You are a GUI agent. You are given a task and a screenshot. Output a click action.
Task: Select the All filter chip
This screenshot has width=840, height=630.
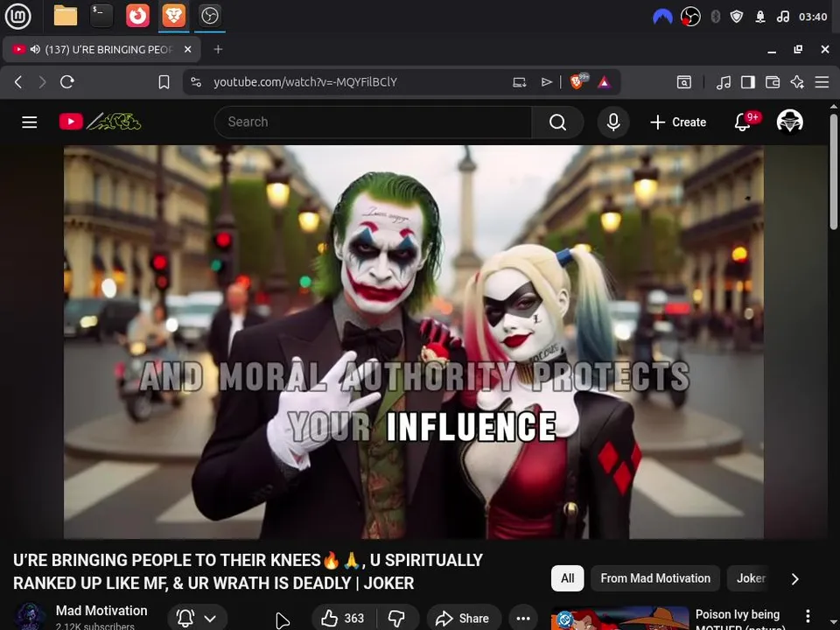(567, 578)
